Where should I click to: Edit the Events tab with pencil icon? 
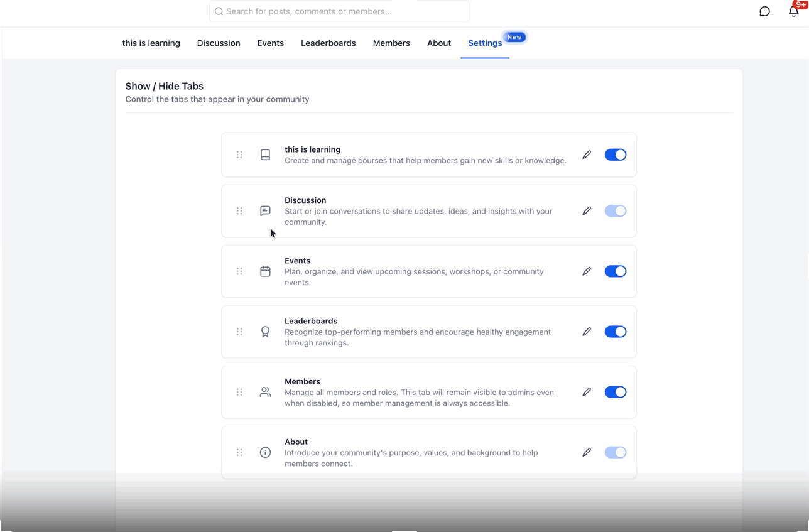[587, 271]
